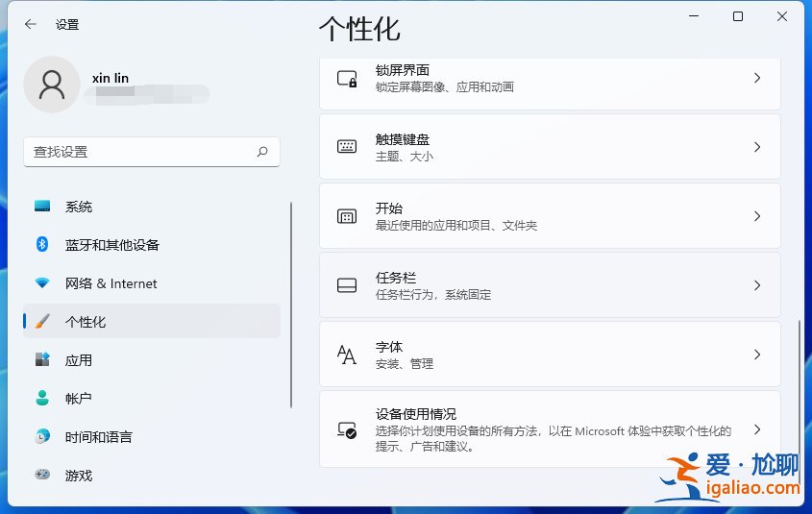This screenshot has width=812, height=514.
Task: Click the green Accounts person icon
Action: (42, 398)
